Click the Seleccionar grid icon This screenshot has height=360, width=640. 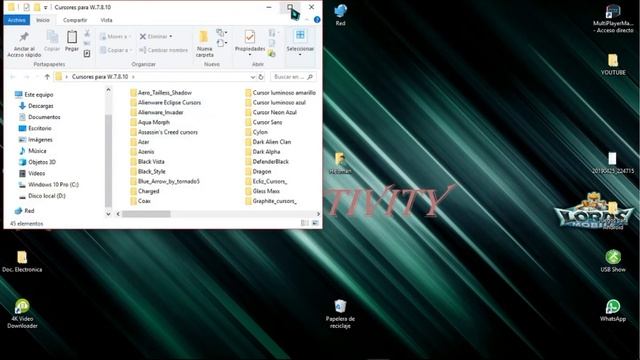300,36
